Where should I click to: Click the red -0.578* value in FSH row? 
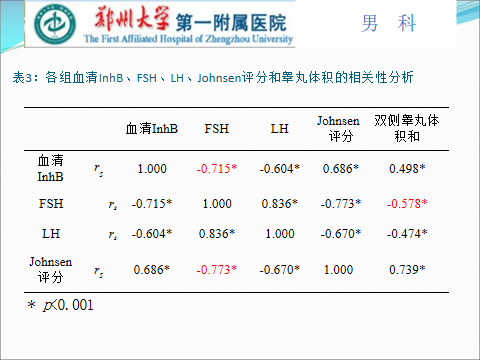[x=407, y=203]
